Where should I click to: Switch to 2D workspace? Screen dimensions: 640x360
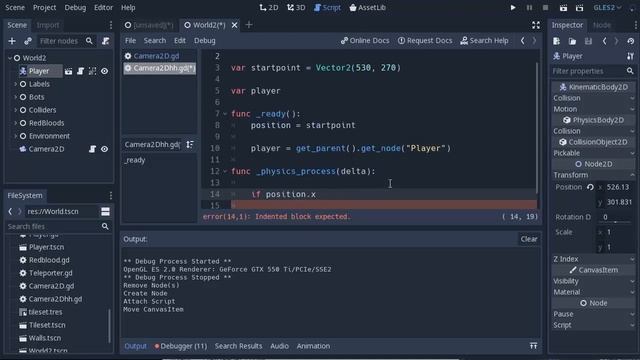point(269,8)
